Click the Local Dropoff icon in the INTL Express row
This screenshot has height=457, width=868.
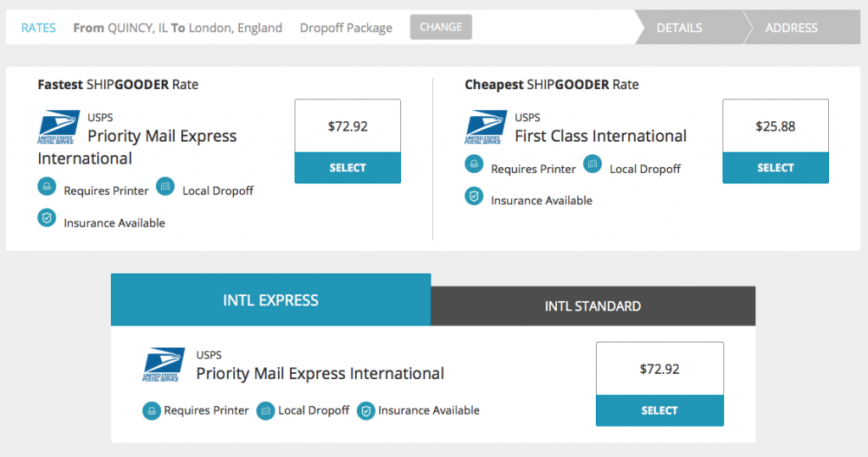point(265,411)
